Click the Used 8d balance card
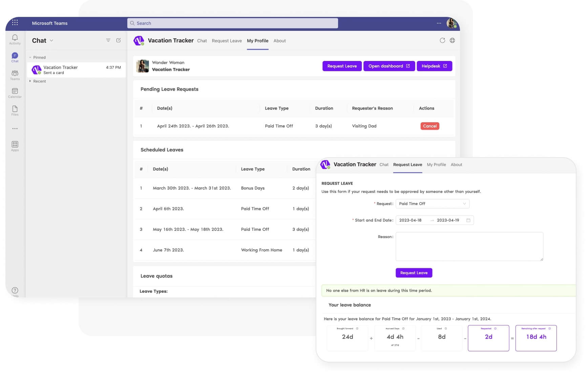Screen dimensions: 588x376 coord(442,338)
